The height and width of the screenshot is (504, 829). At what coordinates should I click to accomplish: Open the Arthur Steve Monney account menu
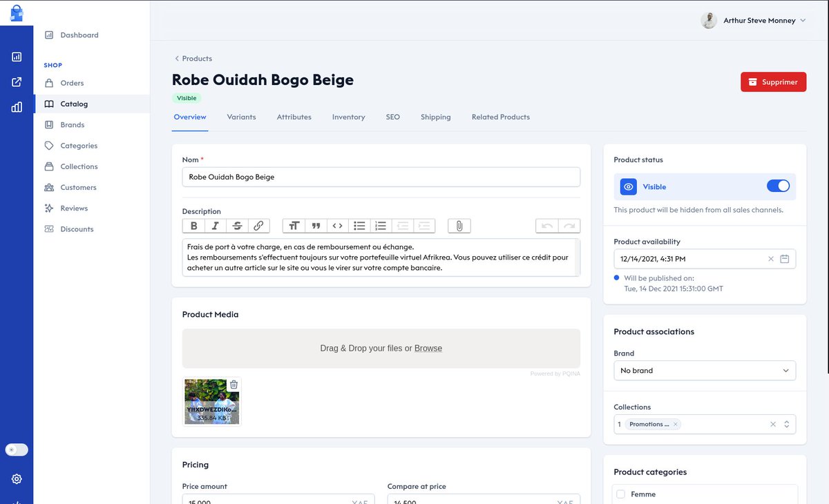tap(760, 20)
